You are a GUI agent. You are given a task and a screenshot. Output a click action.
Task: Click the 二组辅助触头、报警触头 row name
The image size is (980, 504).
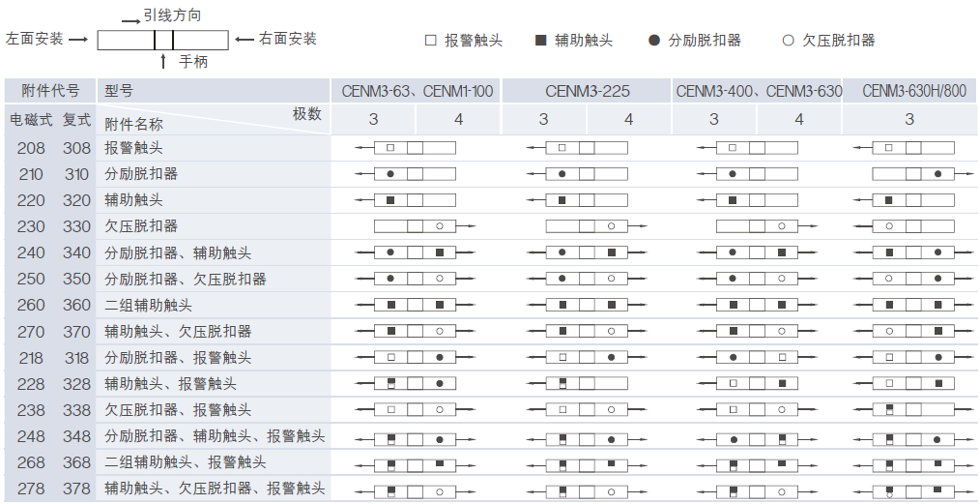point(186,462)
